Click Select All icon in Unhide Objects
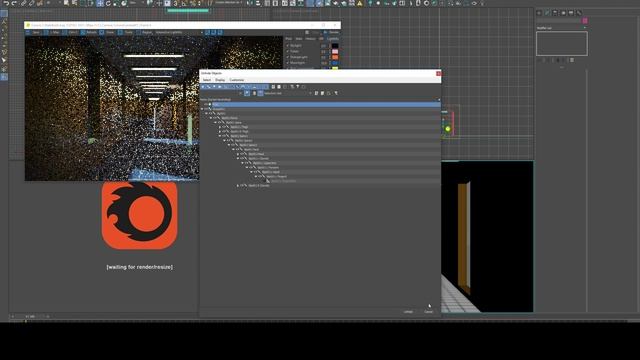This screenshot has height=360, width=640. tap(273, 87)
